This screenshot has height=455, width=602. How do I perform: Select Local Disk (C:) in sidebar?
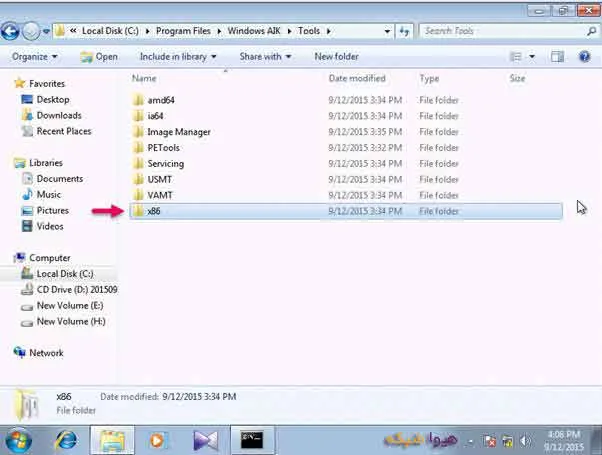click(x=65, y=274)
